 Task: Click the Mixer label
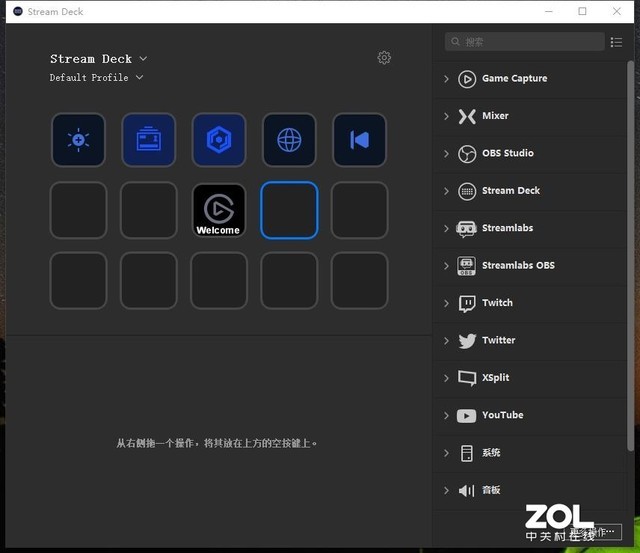tap(495, 116)
